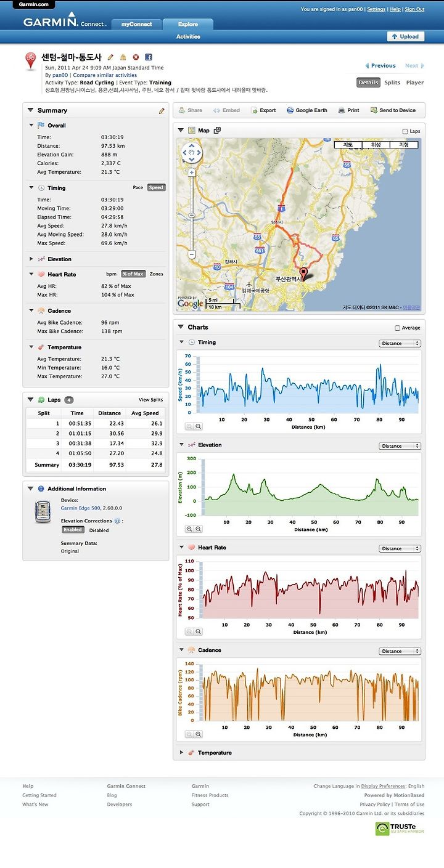Collapse the Summary panel
The height and width of the screenshot is (868, 444).
(x=30, y=110)
